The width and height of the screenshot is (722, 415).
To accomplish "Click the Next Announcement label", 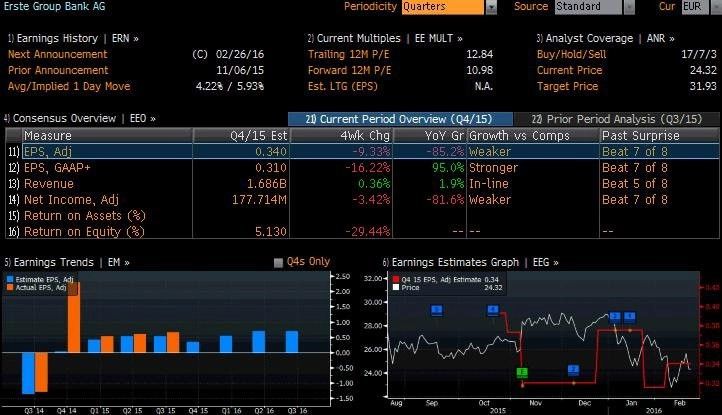I will click(x=58, y=54).
